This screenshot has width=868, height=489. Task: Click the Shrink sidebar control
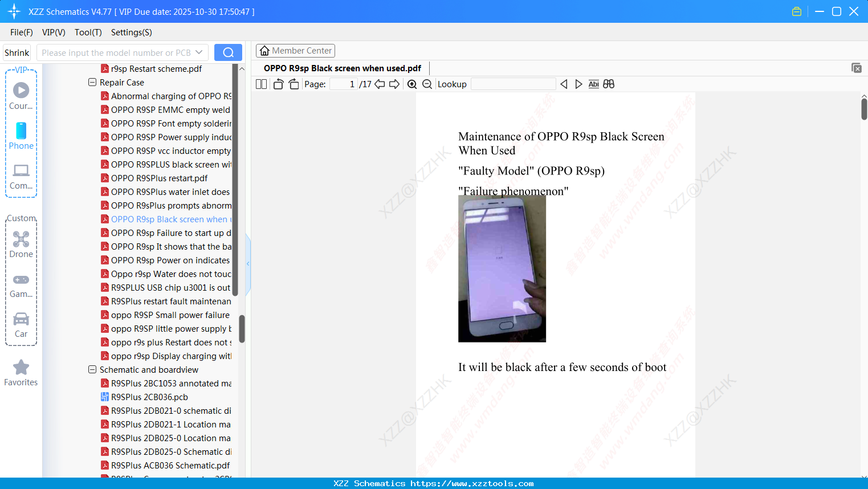[x=17, y=52]
